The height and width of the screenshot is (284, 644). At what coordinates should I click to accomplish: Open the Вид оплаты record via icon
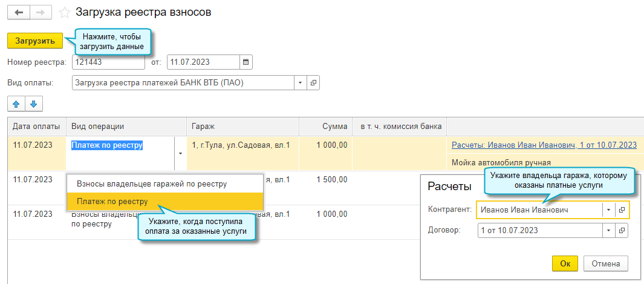(x=313, y=82)
